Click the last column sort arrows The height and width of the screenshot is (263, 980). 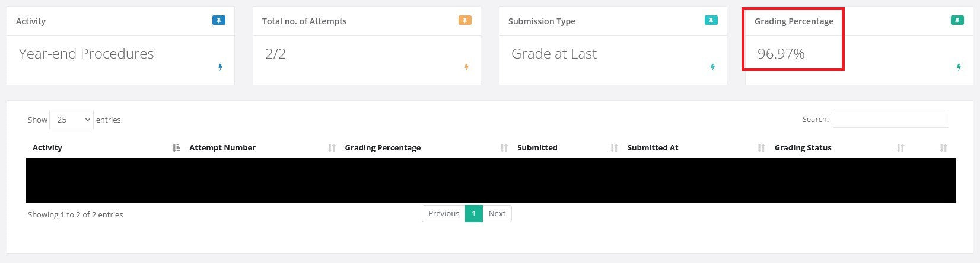tap(943, 148)
